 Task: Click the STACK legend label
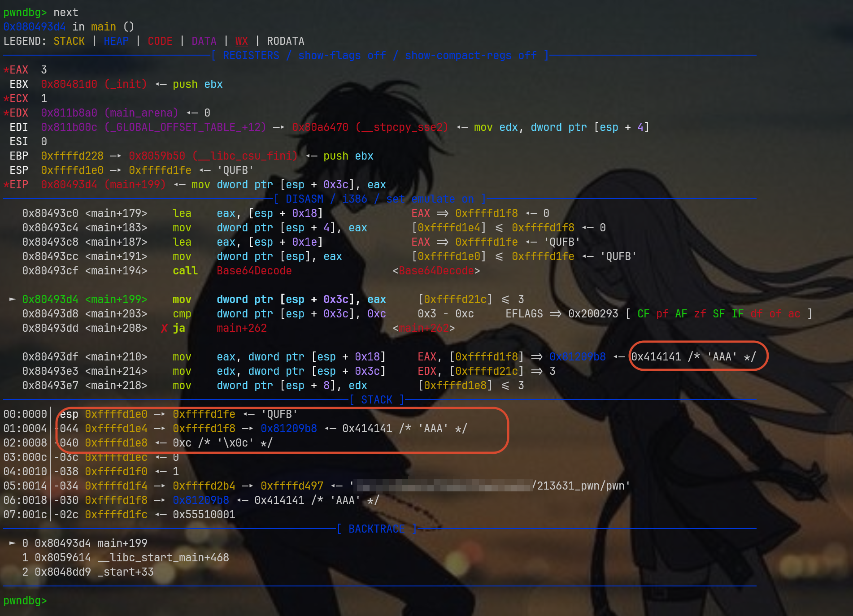coord(69,41)
